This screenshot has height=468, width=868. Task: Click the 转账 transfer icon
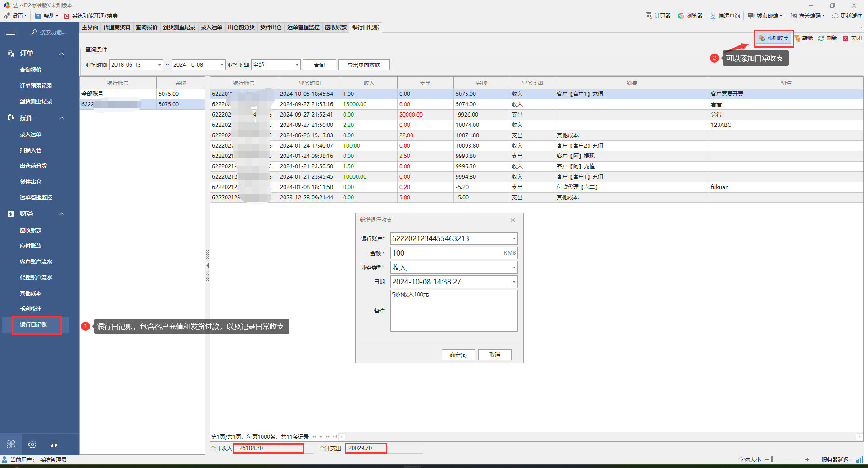coord(797,38)
